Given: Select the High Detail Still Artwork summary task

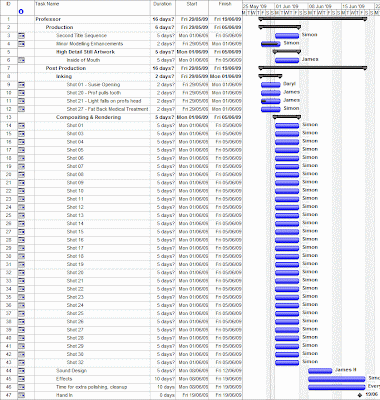Looking at the screenshot, I should pyautogui.click(x=85, y=52).
